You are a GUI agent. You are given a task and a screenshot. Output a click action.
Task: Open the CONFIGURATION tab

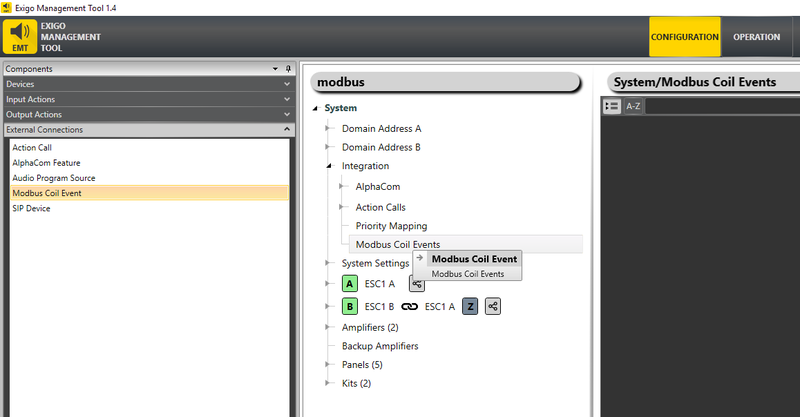(x=685, y=37)
